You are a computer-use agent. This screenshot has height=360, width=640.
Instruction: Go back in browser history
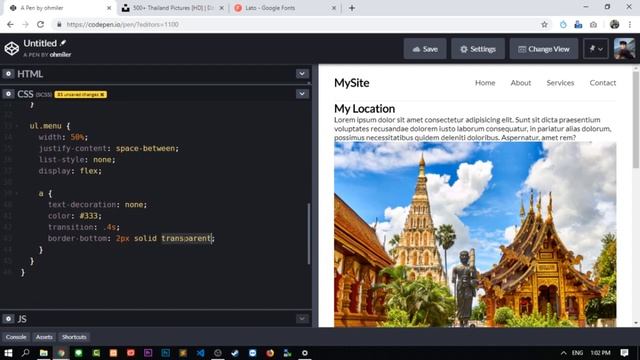[10, 24]
